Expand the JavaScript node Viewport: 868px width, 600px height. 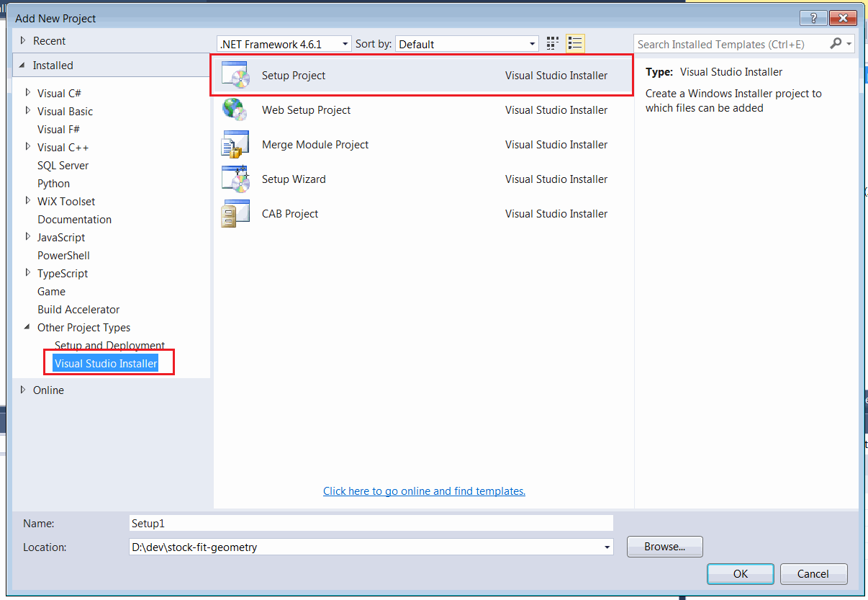28,237
